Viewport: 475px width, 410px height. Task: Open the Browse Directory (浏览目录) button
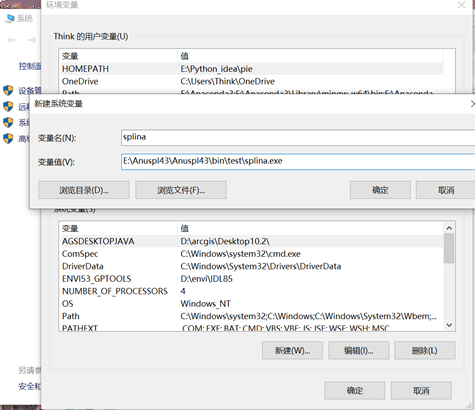click(84, 190)
